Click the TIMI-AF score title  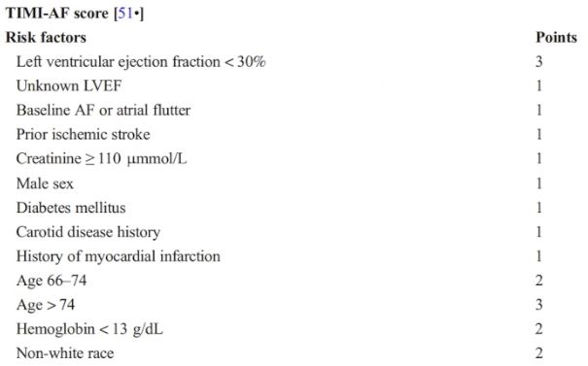57,14
